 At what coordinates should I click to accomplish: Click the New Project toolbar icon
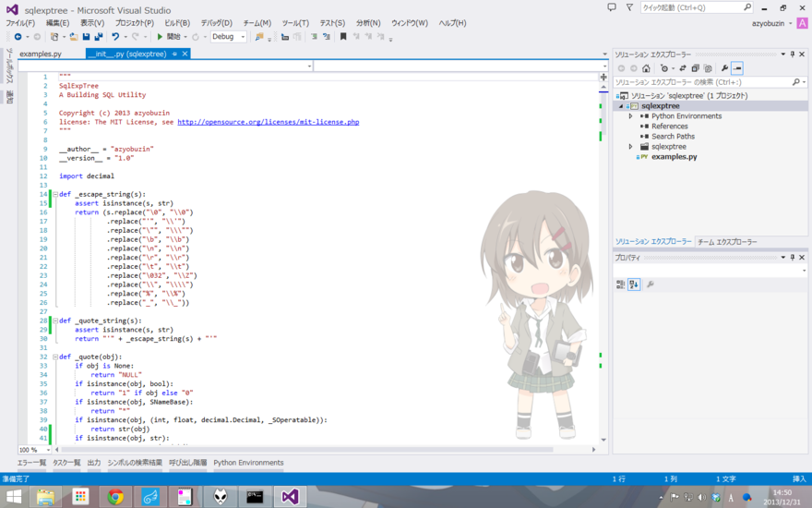[x=54, y=37]
